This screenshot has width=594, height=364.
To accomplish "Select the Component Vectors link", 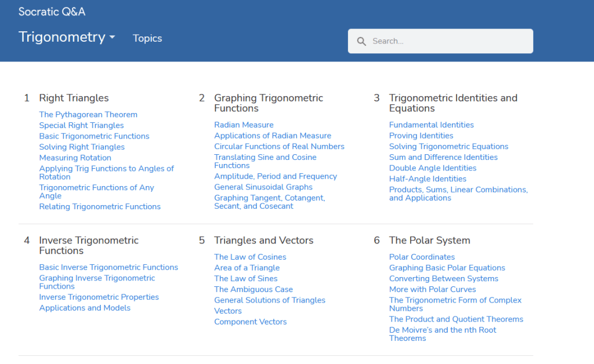I will tap(250, 322).
